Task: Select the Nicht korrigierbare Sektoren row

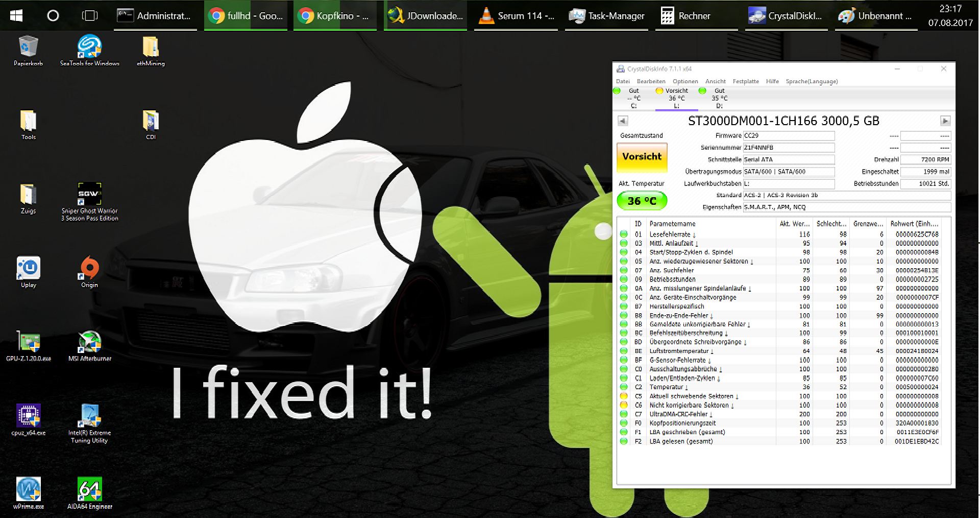Action: pos(779,406)
